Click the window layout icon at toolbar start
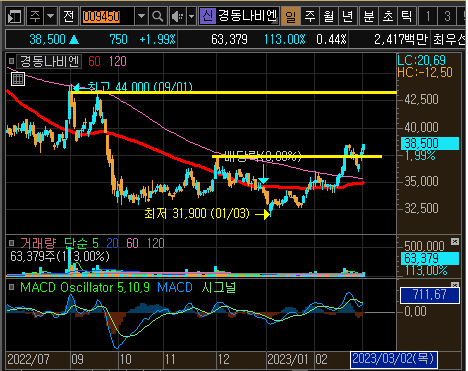 pyautogui.click(x=15, y=16)
